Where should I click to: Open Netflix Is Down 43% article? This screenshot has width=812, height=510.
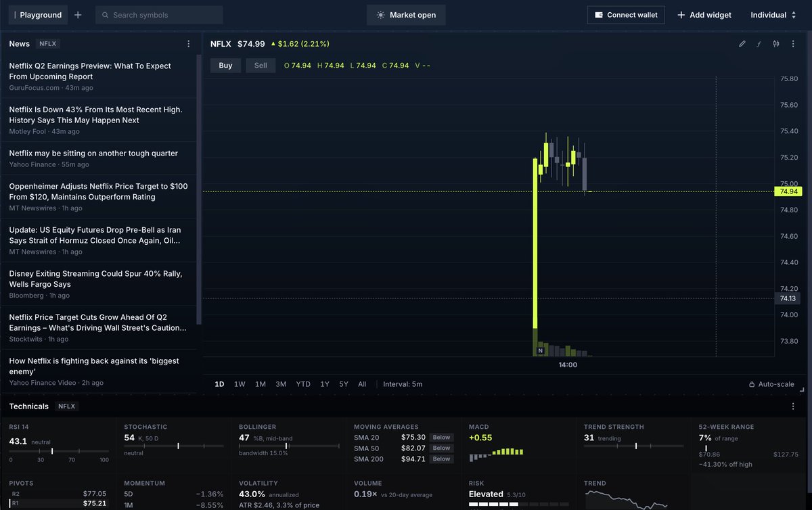pos(98,120)
